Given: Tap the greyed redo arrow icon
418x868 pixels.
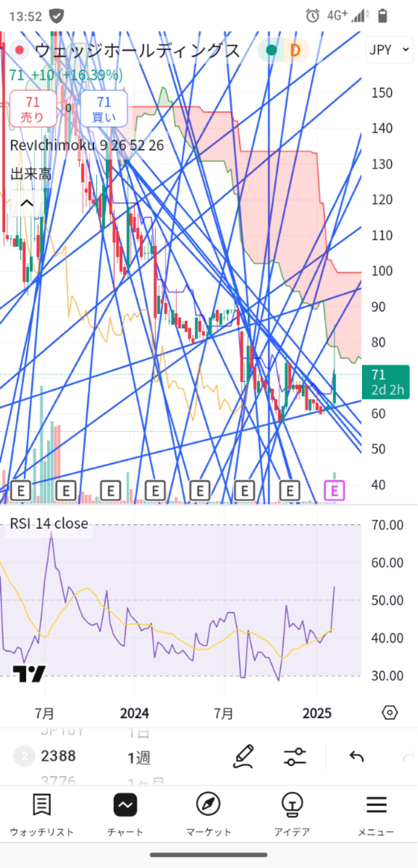Looking at the screenshot, I should click(409, 758).
